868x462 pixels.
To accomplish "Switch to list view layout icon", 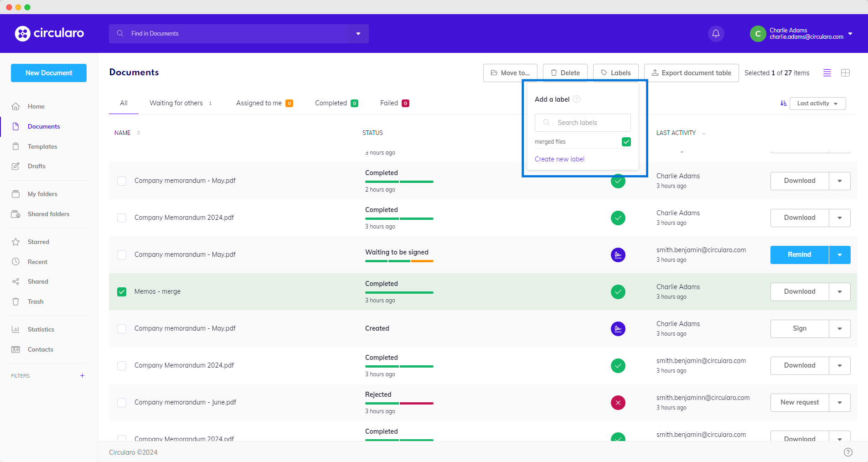I will coord(827,73).
